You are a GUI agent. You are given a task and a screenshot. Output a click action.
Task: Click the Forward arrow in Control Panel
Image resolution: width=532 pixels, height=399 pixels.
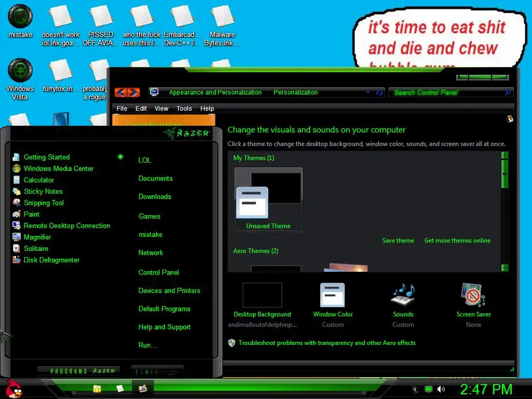click(x=134, y=92)
